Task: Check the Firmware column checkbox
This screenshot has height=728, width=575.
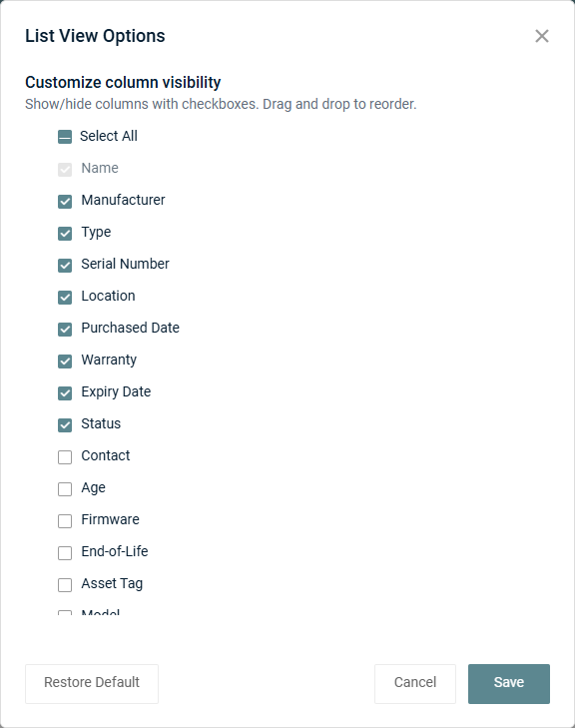Action: click(65, 521)
